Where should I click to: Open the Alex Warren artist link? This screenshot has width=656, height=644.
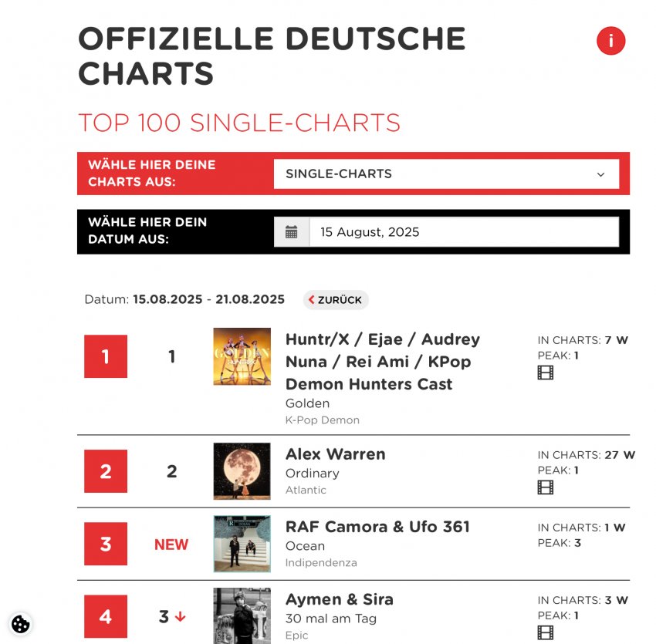pos(335,453)
